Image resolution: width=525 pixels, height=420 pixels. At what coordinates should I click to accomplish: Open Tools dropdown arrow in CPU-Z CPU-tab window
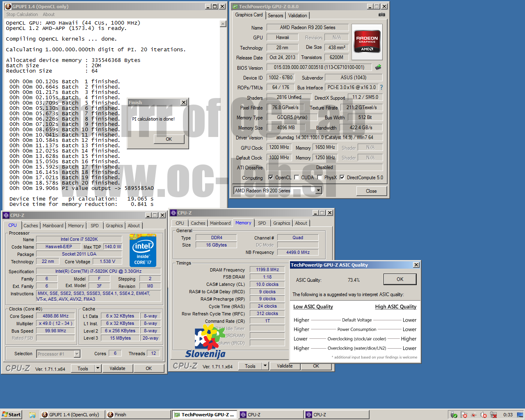[98, 368]
